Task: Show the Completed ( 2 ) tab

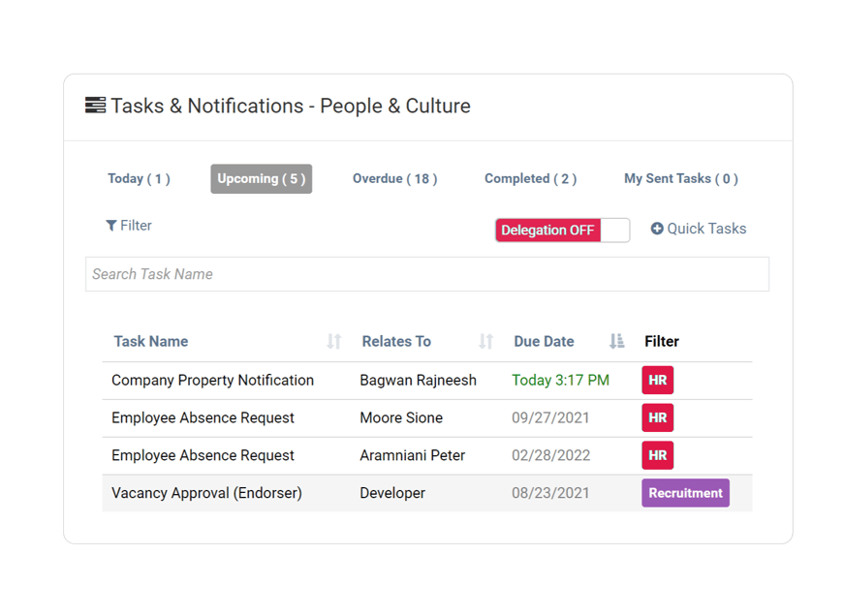Action: point(530,178)
